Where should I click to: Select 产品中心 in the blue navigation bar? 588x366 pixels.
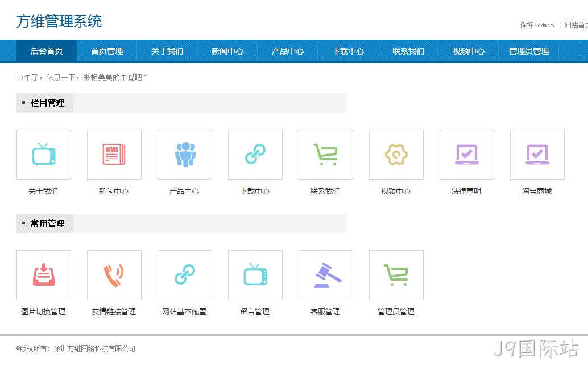(x=288, y=51)
